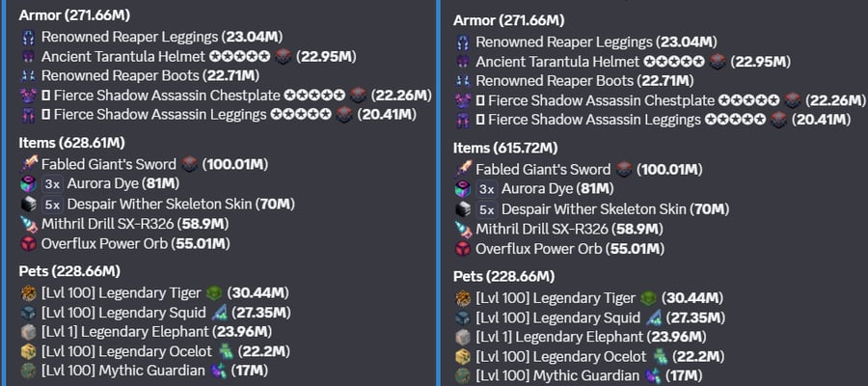Click recombobulator icon after Giant's Sword, left panel
Image resolution: width=868 pixels, height=386 pixels.
[x=190, y=164]
